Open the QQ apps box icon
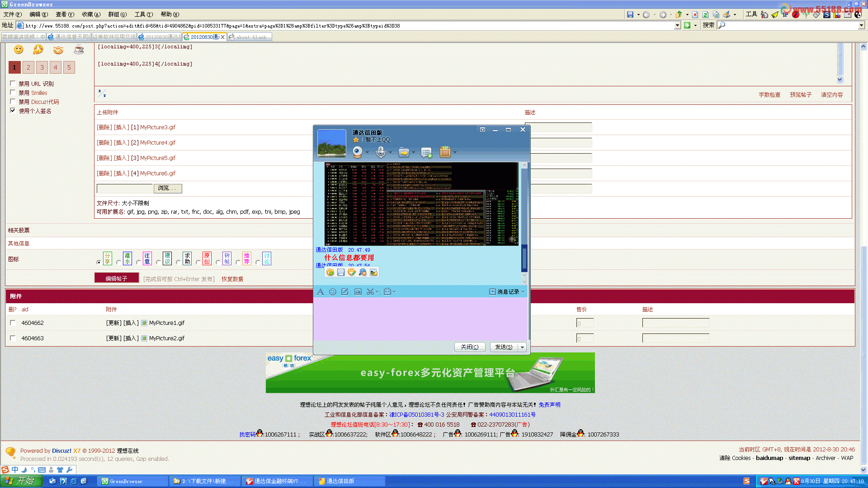Viewport: 868px width, 488px height. point(445,152)
